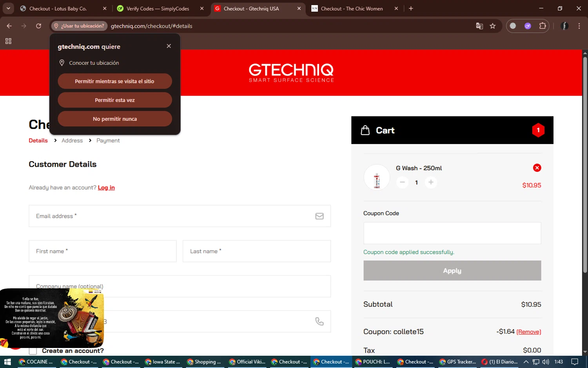Open the Windows Start menu
588x368 pixels.
tap(7, 362)
